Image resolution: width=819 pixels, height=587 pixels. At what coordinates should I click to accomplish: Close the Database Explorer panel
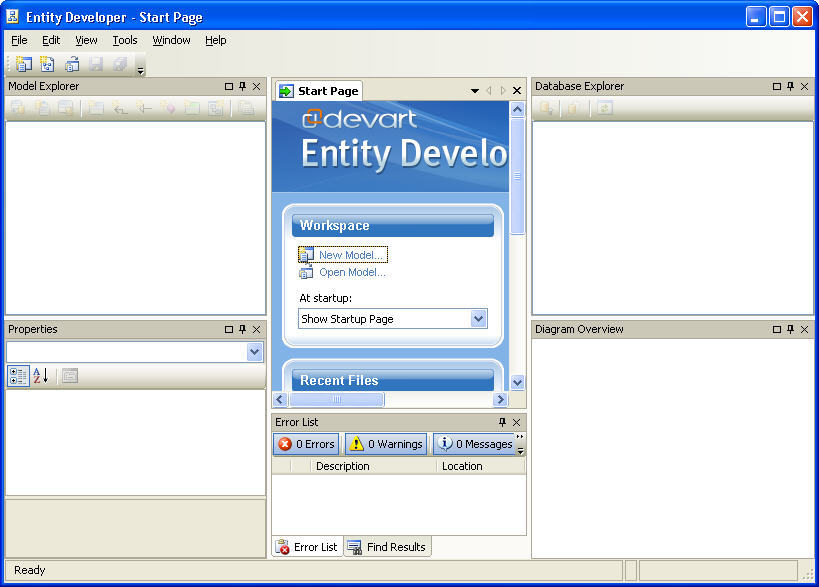[x=804, y=86]
